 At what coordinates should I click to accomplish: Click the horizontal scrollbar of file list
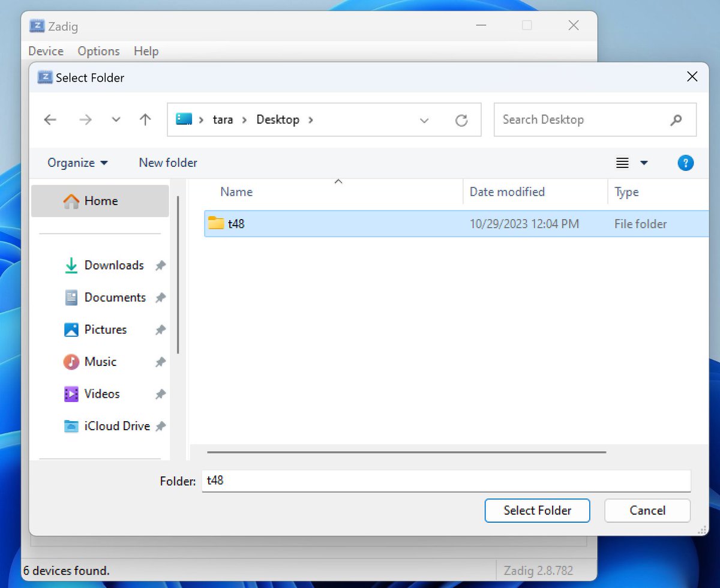point(407,452)
